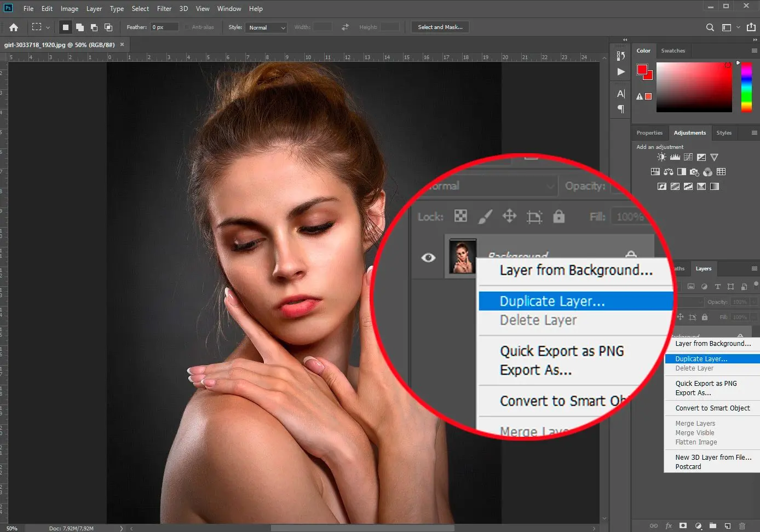The width and height of the screenshot is (760, 532).
Task: Open the Style dropdown showing Normal
Action: 266,27
